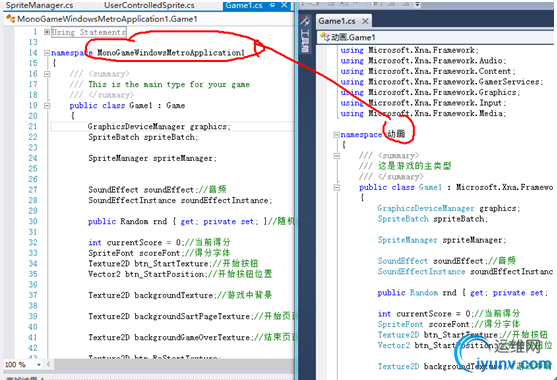Click 'using Microsoft.Xna.Framework.Graphics;' line
The height and width of the screenshot is (380, 557).
(430, 92)
